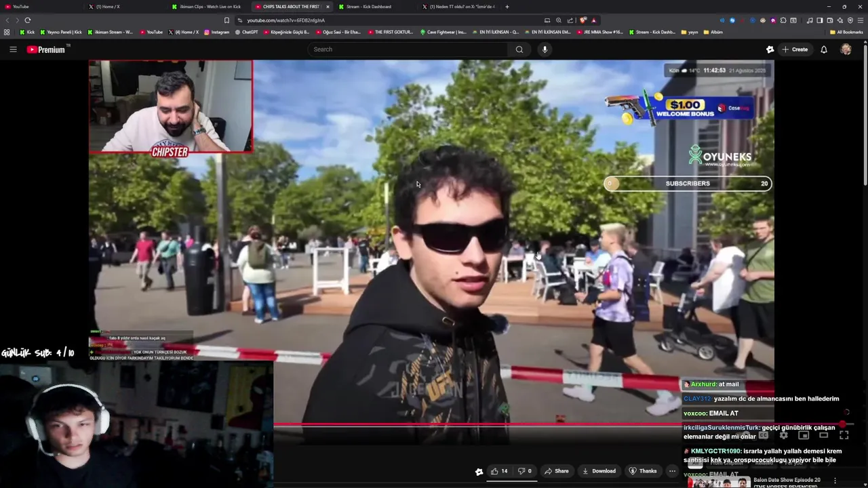
Task: Share this page from address bar
Action: pyautogui.click(x=570, y=20)
